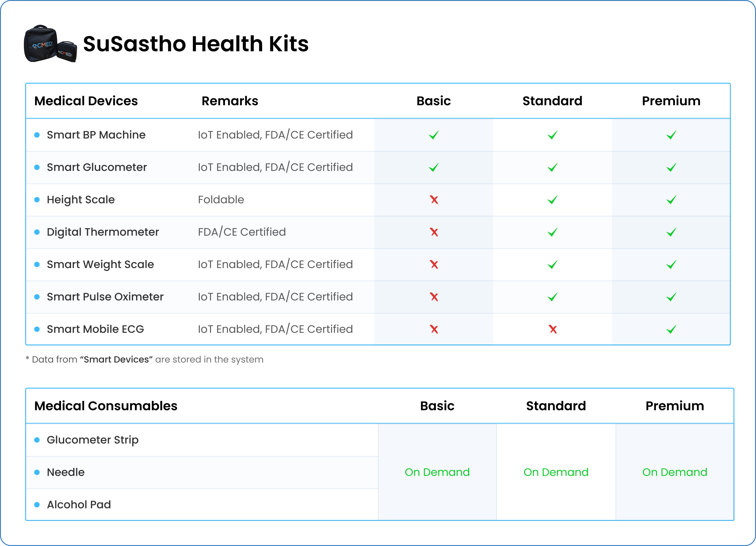Click the Premium On Demand label

[x=674, y=472]
